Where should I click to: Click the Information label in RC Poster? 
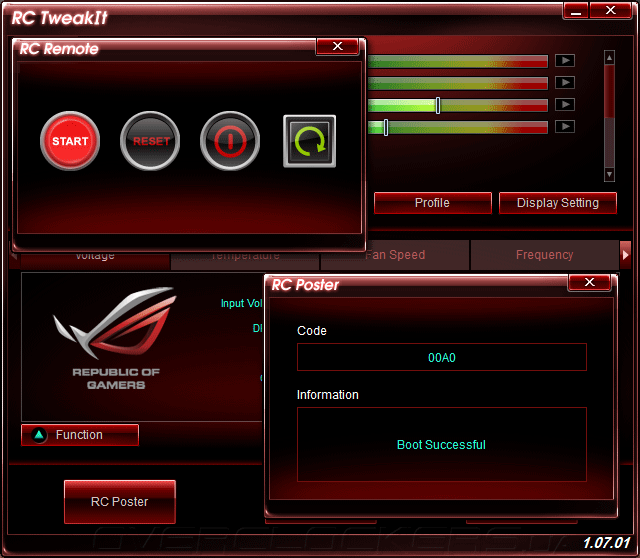point(328,395)
